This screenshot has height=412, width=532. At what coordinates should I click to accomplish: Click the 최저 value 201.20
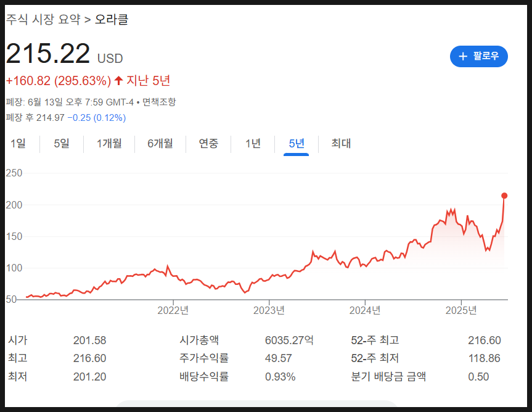(x=90, y=377)
